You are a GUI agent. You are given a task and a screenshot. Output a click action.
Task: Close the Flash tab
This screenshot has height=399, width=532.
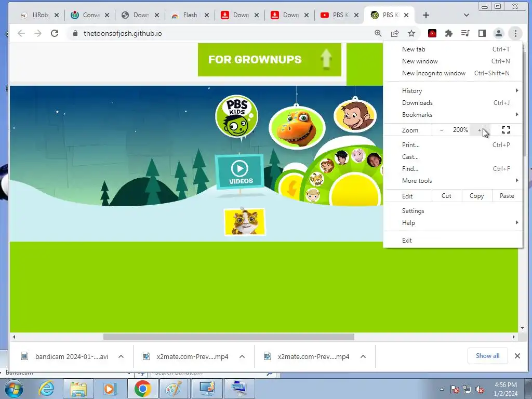(x=207, y=15)
